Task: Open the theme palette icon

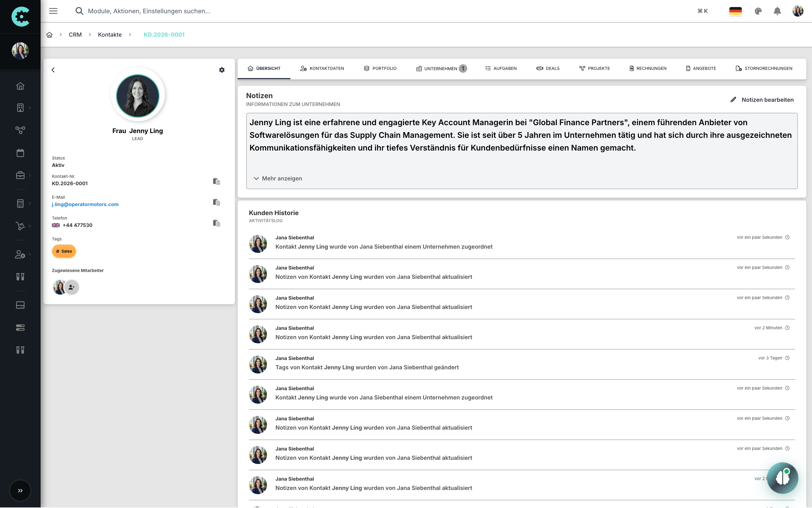Action: pyautogui.click(x=758, y=11)
